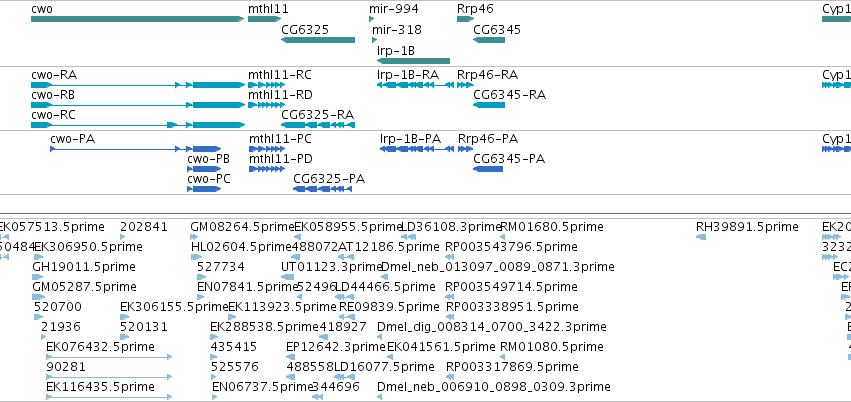
Task: Click the EK116435.5prime EST feature
Action: coord(109,397)
